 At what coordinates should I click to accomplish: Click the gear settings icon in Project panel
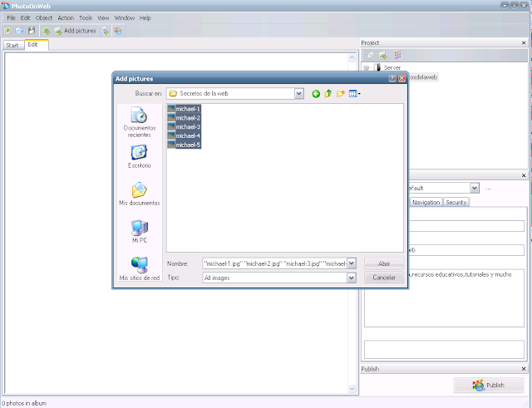coord(370,55)
